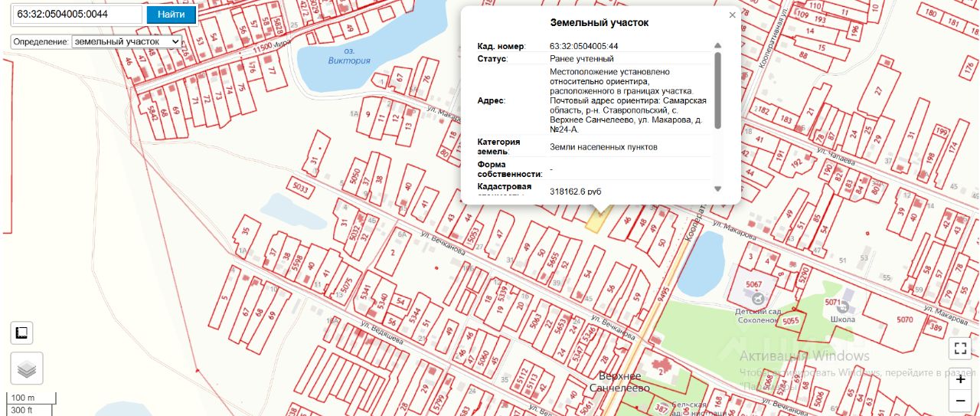Click the status value Ранее учтенный
Viewport: 980px width, 416px height.
click(x=582, y=58)
